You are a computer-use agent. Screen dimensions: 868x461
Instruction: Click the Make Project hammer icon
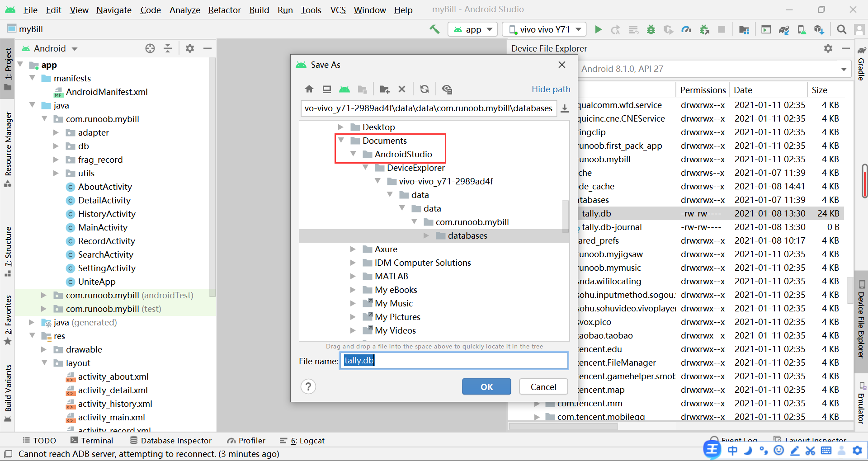coord(434,29)
